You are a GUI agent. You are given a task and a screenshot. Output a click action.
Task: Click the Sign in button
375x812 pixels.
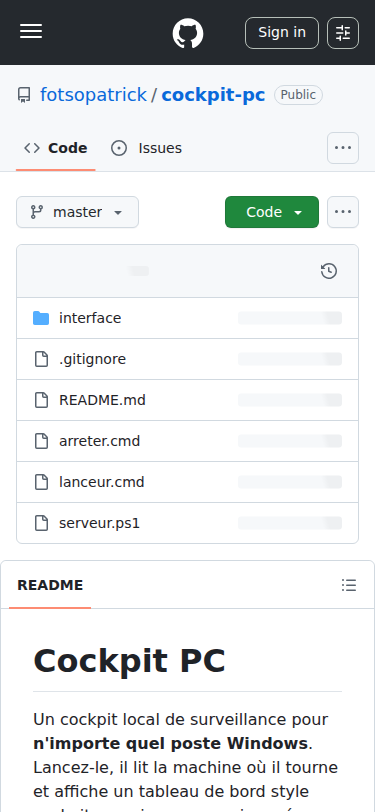click(x=282, y=33)
